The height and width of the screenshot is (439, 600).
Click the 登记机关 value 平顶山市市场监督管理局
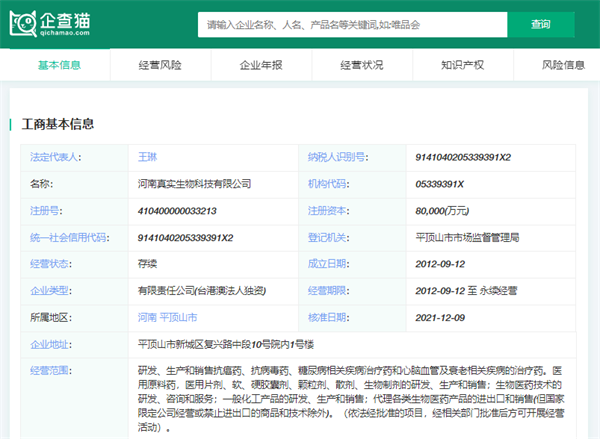pyautogui.click(x=467, y=238)
